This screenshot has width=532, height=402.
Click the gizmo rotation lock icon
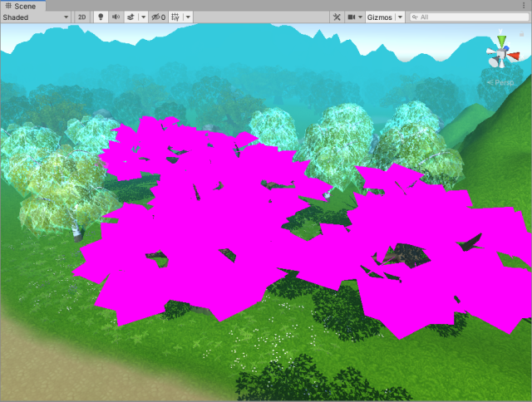[x=521, y=36]
